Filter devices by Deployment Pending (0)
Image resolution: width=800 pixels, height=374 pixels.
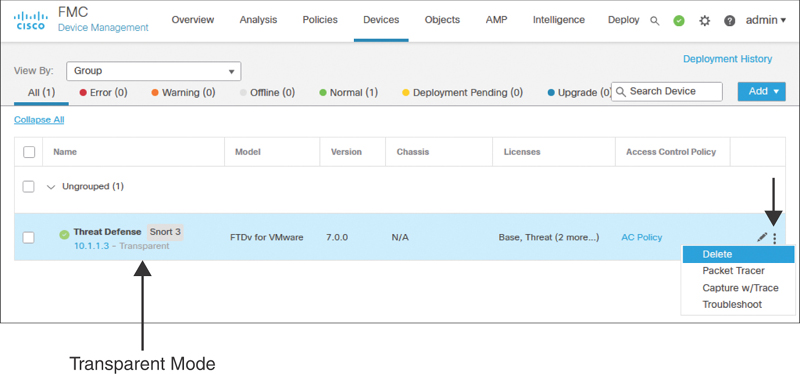pos(463,93)
